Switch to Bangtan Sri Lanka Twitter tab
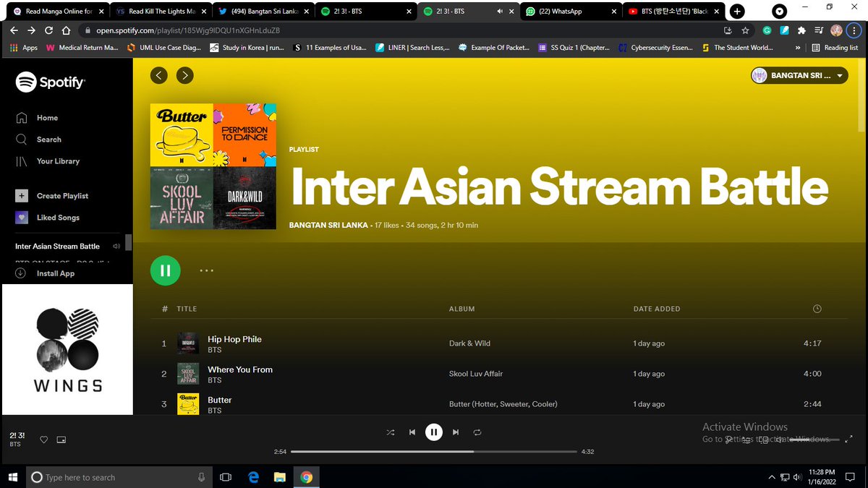The width and height of the screenshot is (868, 488). pos(264,12)
